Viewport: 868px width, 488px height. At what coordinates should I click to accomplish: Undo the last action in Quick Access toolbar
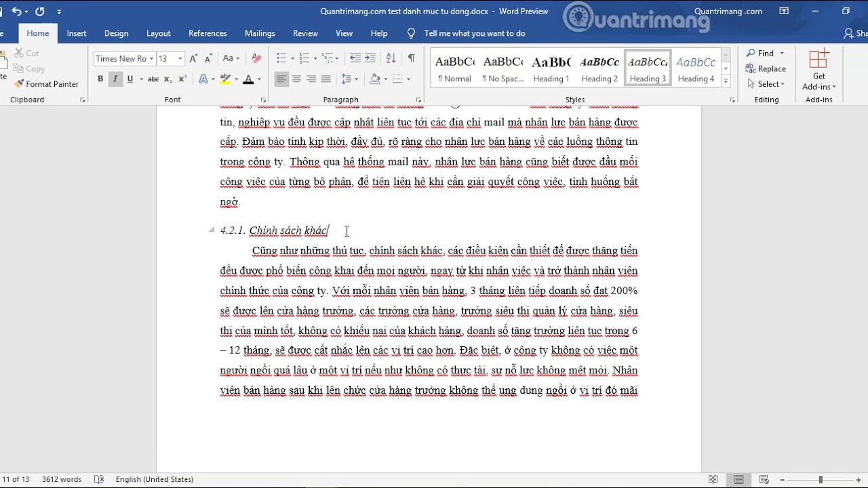coord(16,12)
